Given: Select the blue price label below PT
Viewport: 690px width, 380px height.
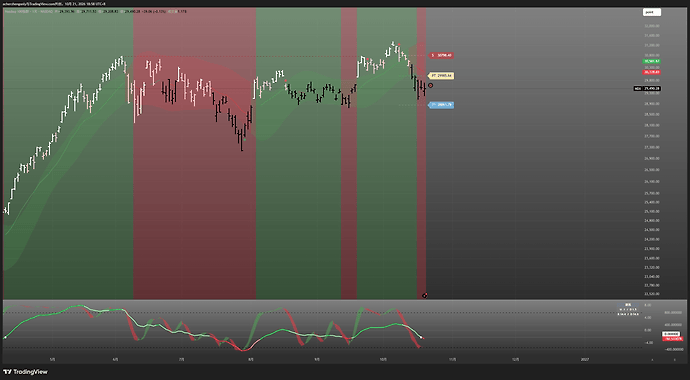Looking at the screenshot, I should [441, 105].
